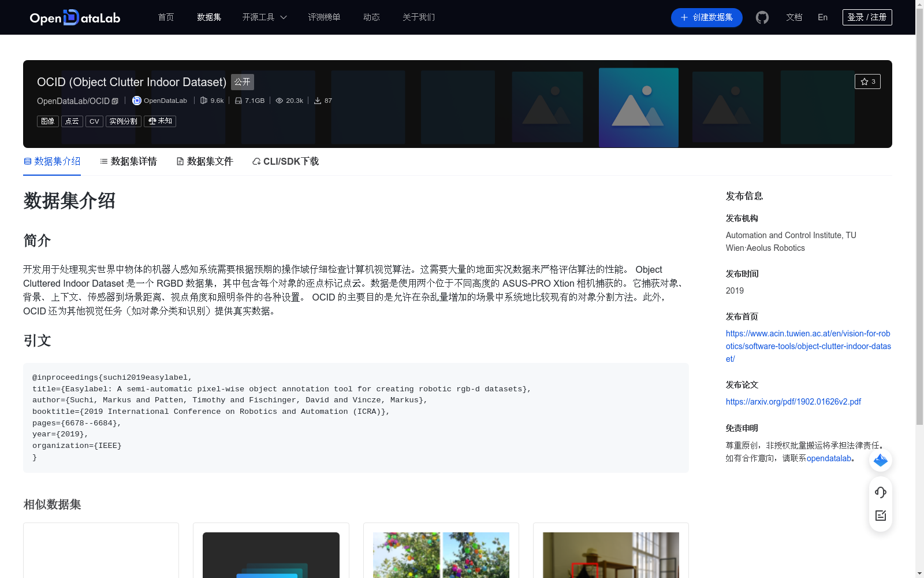Viewport: 924px width, 578px height.
Task: Open the arxiv paper PDF link
Action: (x=793, y=401)
